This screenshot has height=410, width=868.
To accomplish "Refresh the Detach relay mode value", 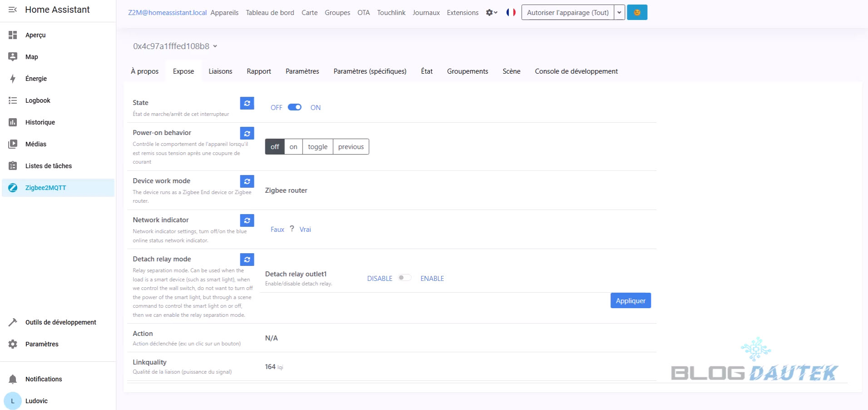I will (247, 260).
